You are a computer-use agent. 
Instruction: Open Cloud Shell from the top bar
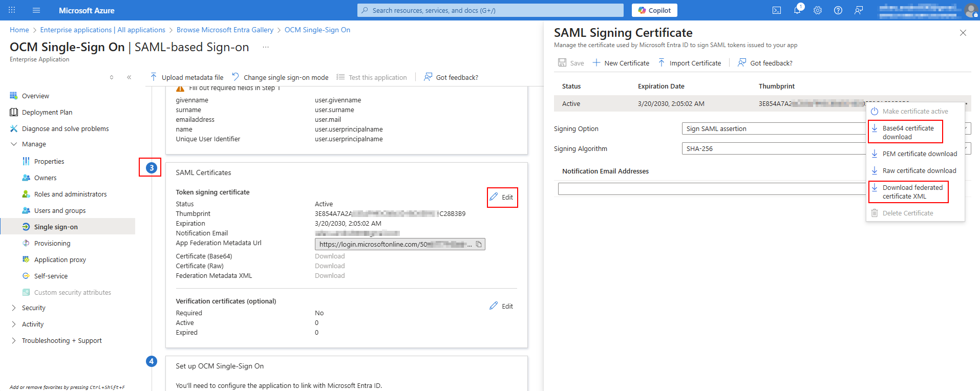(777, 10)
